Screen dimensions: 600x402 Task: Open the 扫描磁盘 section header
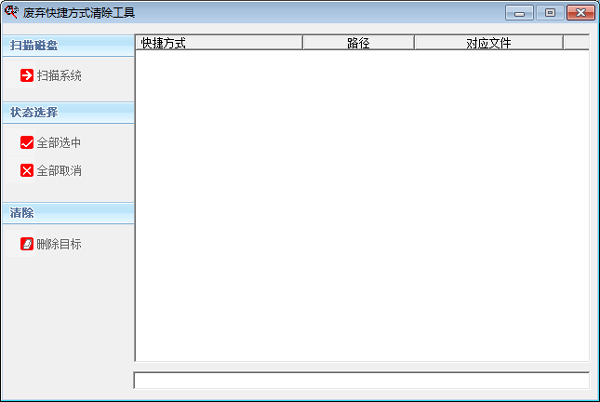click(x=68, y=46)
